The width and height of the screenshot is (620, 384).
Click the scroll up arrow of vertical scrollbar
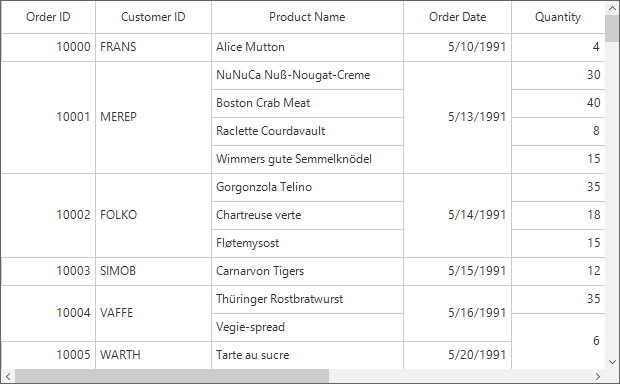click(x=612, y=8)
